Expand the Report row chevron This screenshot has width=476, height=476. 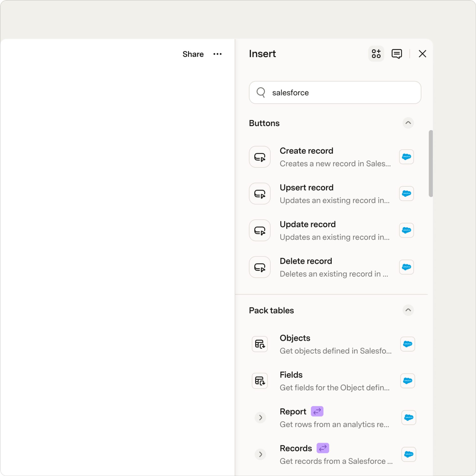click(260, 417)
